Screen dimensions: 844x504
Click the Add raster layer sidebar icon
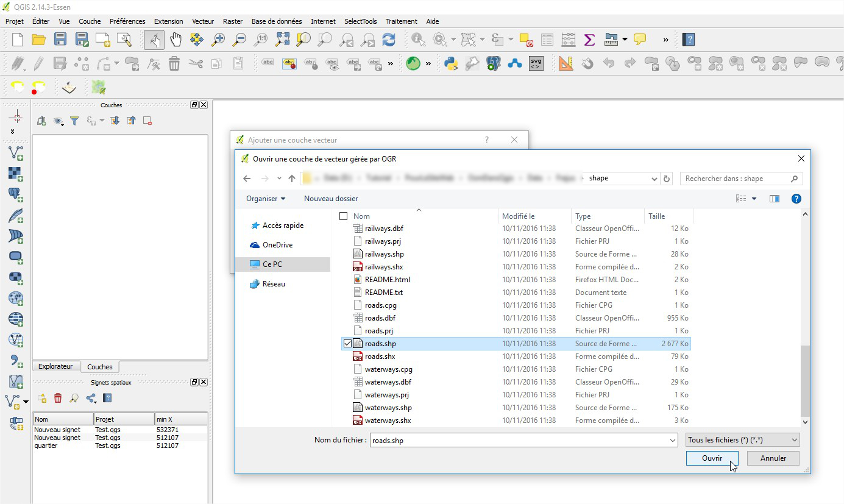click(x=16, y=174)
